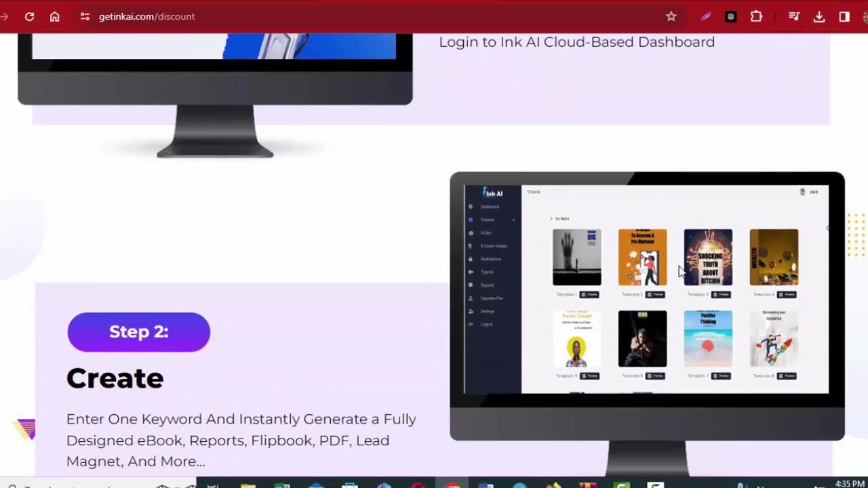
Task: Select the Shocking Truth About Bitcoin cover
Action: (708, 257)
